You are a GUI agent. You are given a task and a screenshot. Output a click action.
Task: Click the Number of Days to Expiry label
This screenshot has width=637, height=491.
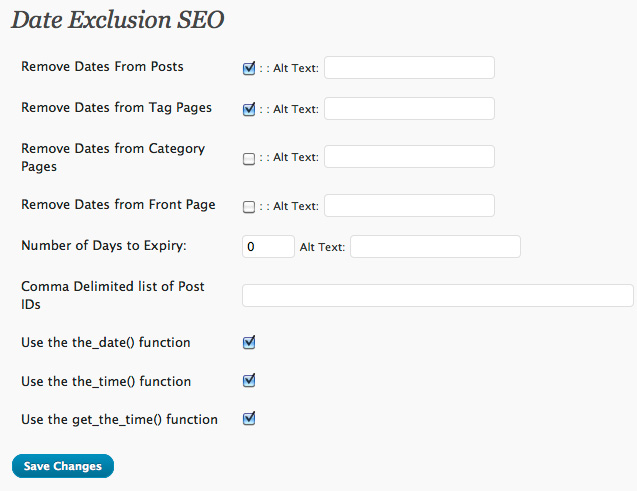coord(104,245)
